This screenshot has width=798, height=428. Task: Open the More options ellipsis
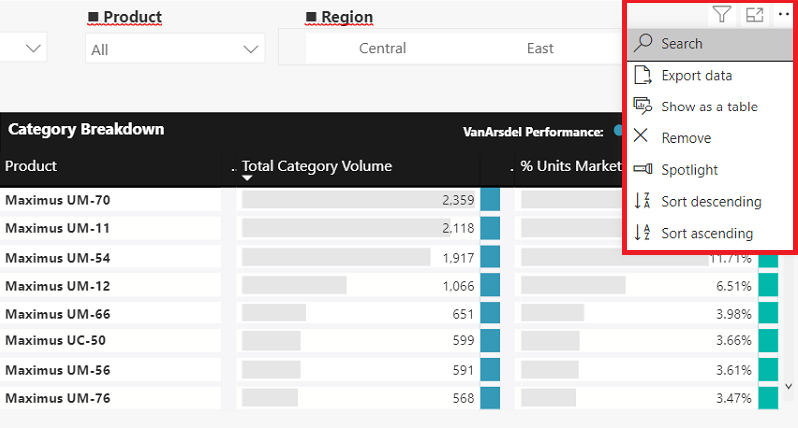(784, 15)
